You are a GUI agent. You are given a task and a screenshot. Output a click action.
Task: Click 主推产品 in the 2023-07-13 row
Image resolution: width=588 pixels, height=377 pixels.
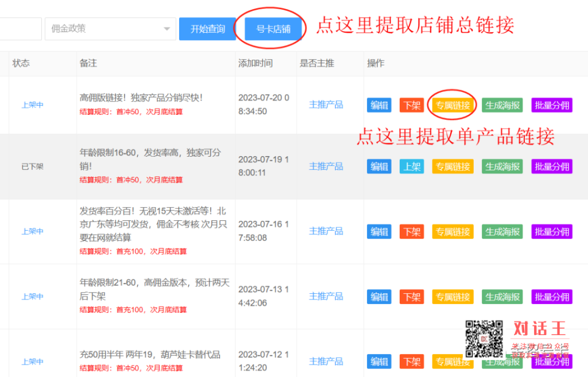326,297
